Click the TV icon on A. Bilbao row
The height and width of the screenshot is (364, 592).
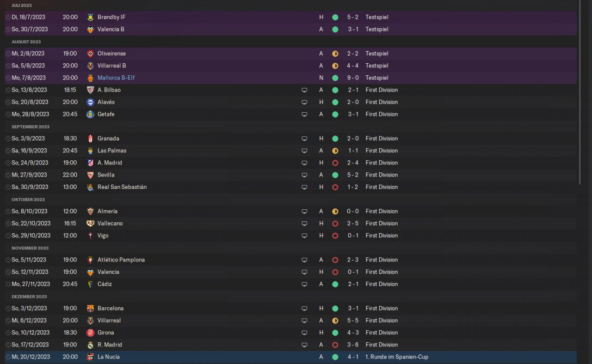pyautogui.click(x=304, y=90)
